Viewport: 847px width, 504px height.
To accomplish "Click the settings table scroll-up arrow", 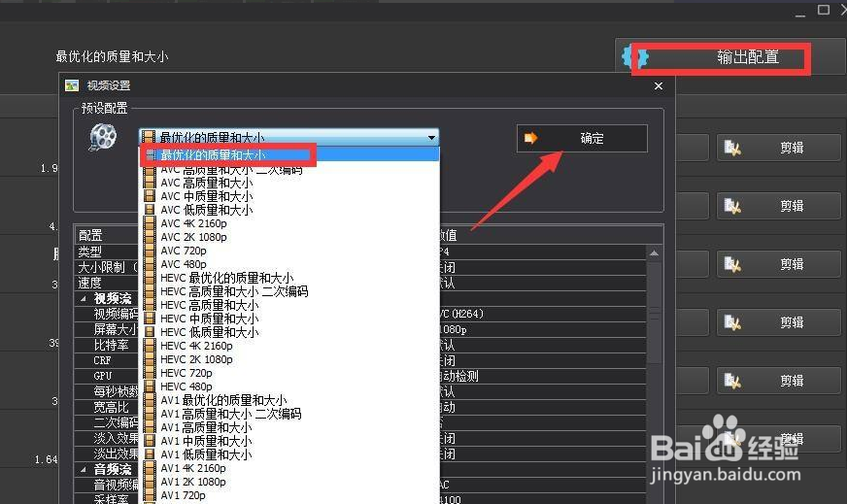I will pos(654,252).
